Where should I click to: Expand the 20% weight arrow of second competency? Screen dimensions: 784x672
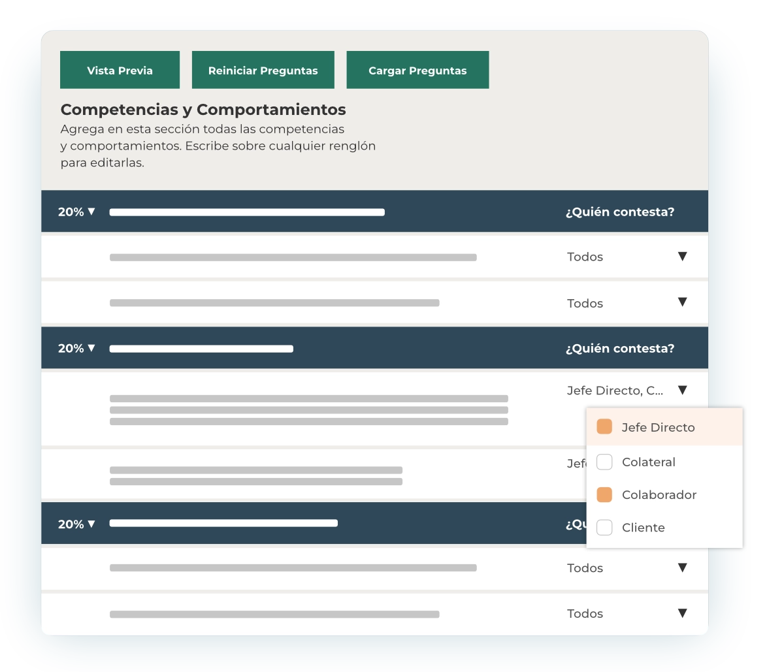click(x=91, y=348)
